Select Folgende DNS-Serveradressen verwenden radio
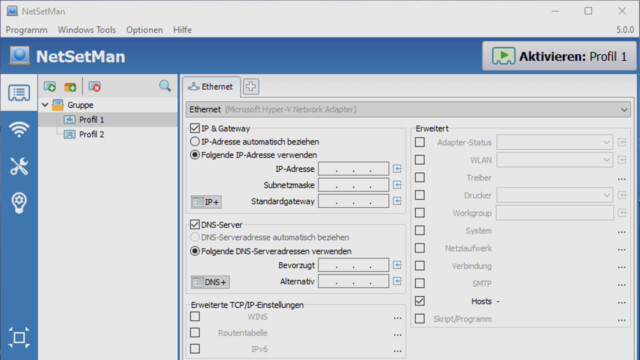This screenshot has width=640, height=360. [195, 251]
